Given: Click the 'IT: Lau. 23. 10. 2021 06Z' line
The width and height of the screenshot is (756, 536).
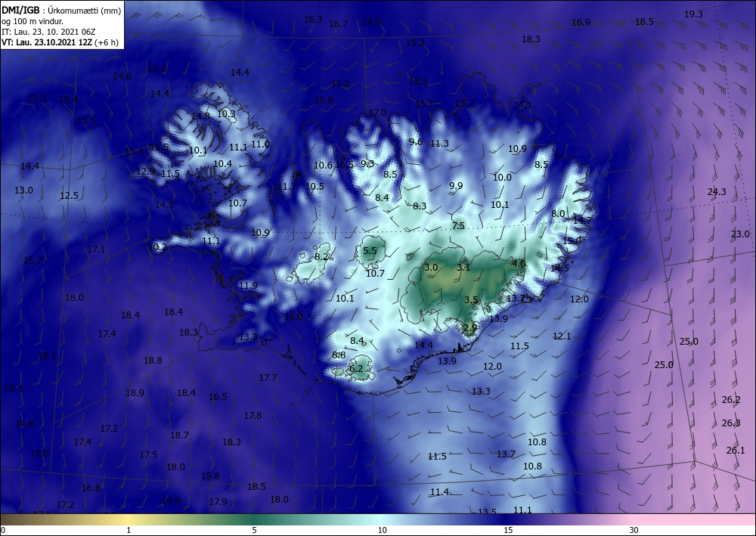Looking at the screenshot, I should (48, 32).
